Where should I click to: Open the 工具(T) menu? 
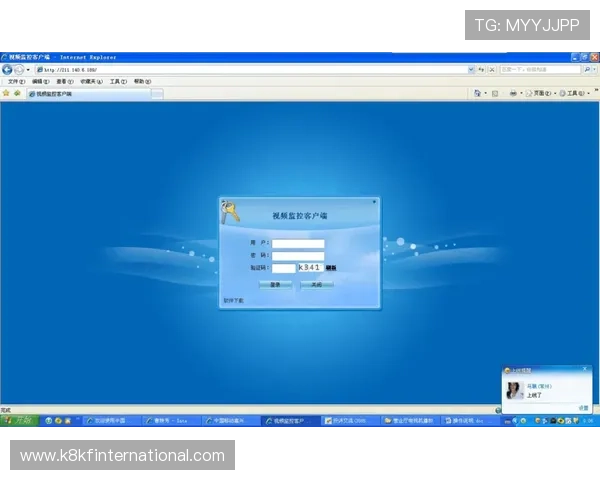coord(118,81)
